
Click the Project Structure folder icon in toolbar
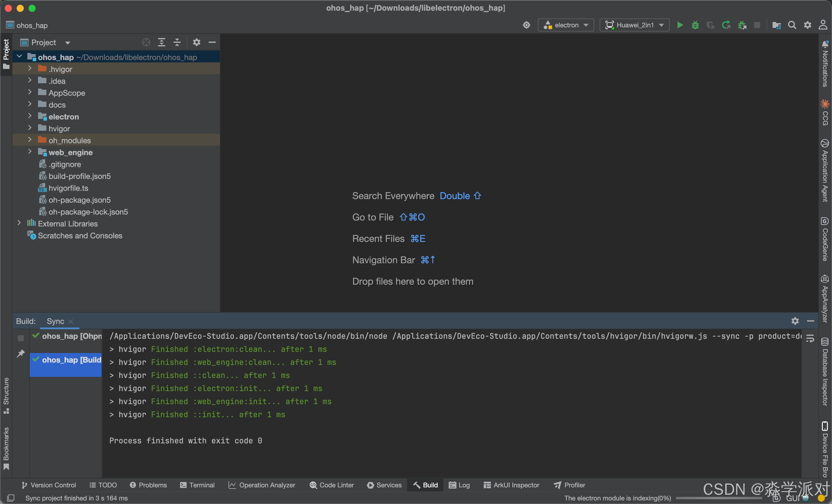click(x=776, y=25)
